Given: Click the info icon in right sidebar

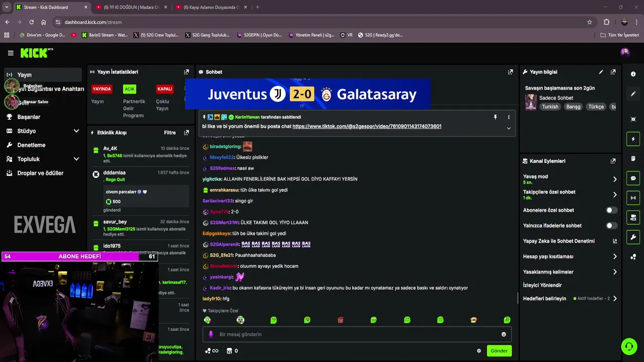Looking at the screenshot, I should coord(633,74).
